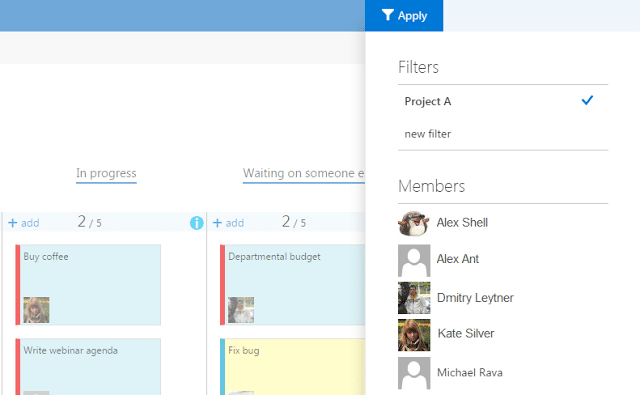Screen dimensions: 640x395
Task: Select Alex Shell's avatar in Members
Action: click(x=414, y=223)
